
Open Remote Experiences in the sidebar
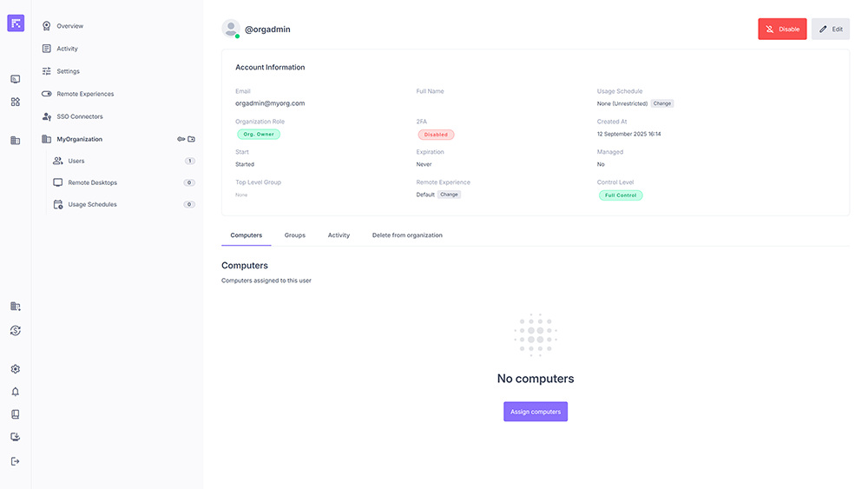click(85, 94)
